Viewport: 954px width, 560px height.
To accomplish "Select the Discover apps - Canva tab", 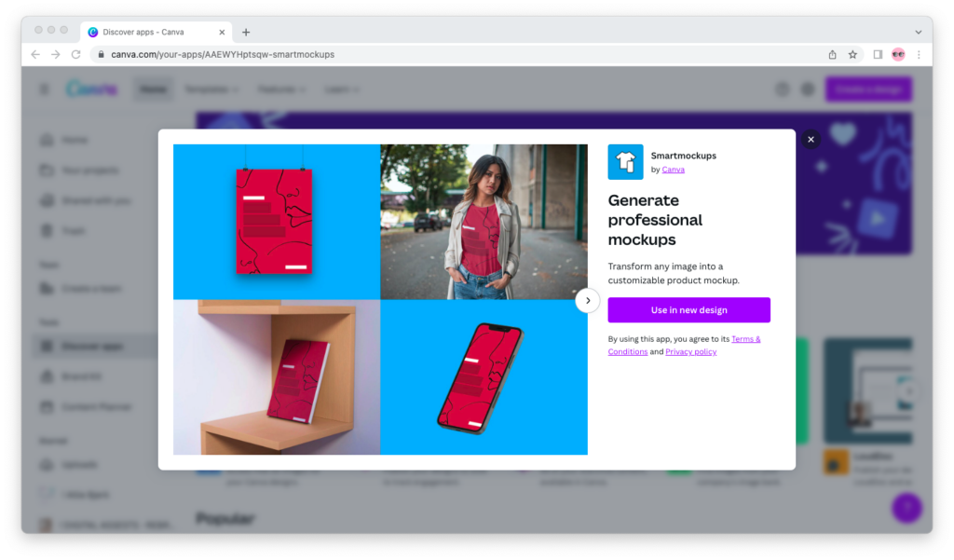I will (x=157, y=33).
